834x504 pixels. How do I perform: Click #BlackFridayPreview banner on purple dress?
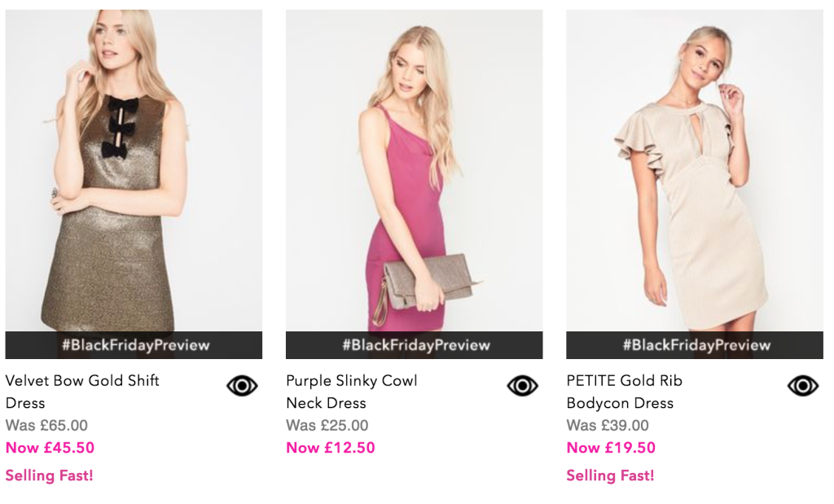tap(415, 345)
